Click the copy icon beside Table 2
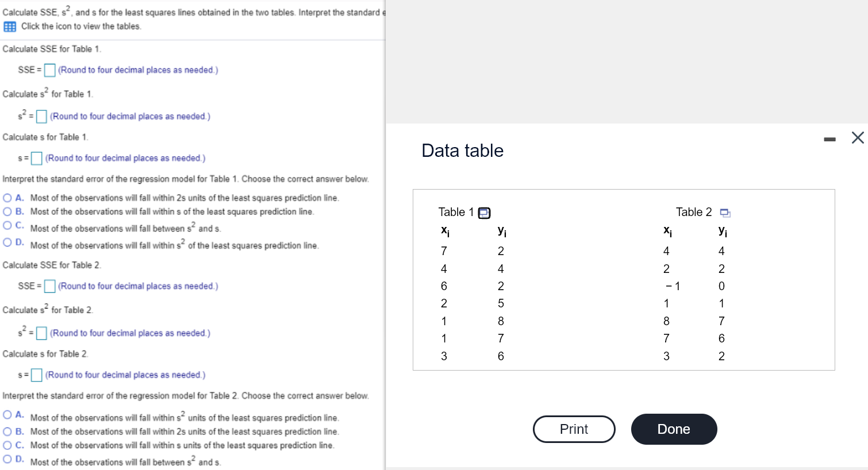This screenshot has width=868, height=470. tap(725, 213)
